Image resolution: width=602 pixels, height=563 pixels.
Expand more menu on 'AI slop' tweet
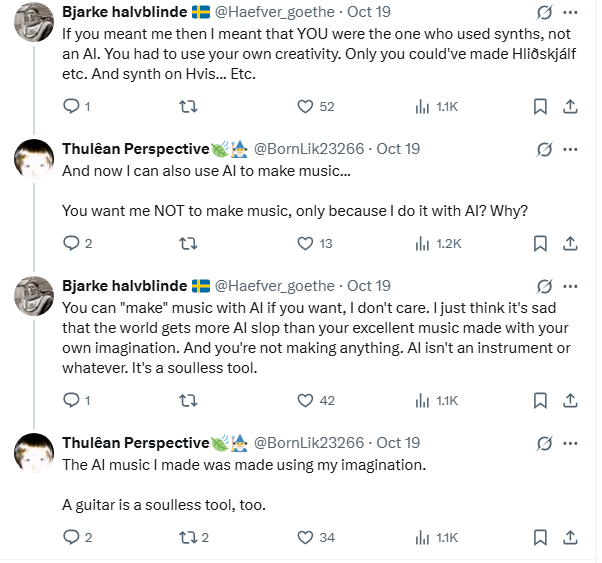coord(570,285)
